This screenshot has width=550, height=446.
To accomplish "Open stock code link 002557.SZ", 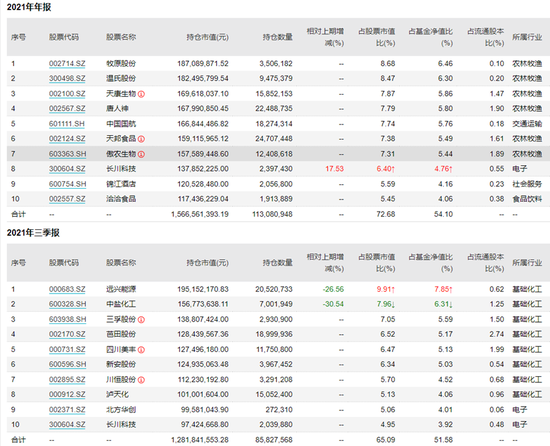I will click(x=67, y=199).
